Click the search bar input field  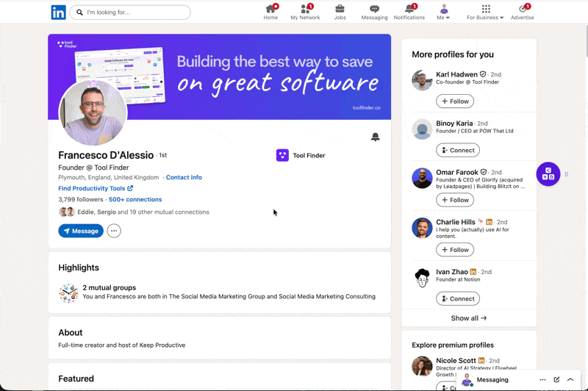[x=130, y=12]
